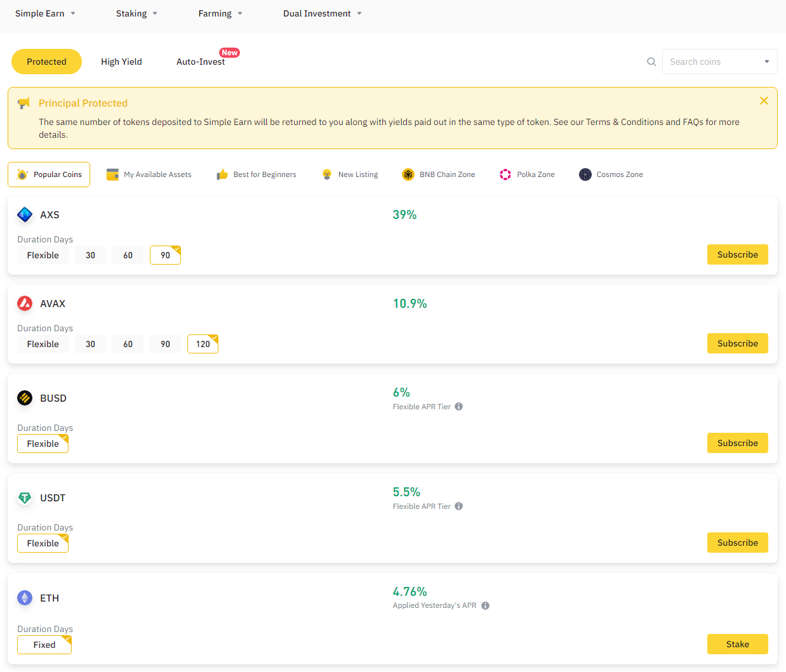Select Flexible duration for AXS

coord(43,255)
